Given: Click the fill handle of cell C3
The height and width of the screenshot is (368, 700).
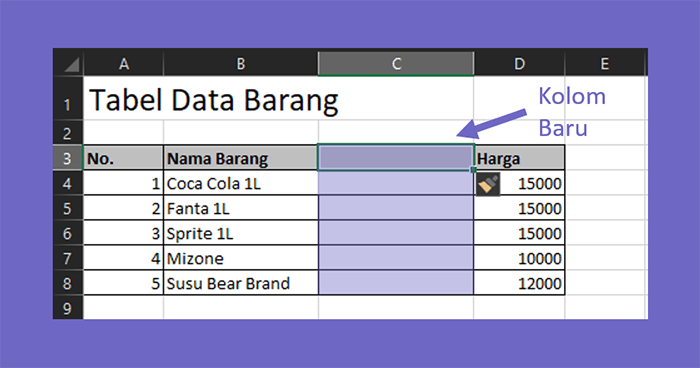Looking at the screenshot, I should [473, 170].
